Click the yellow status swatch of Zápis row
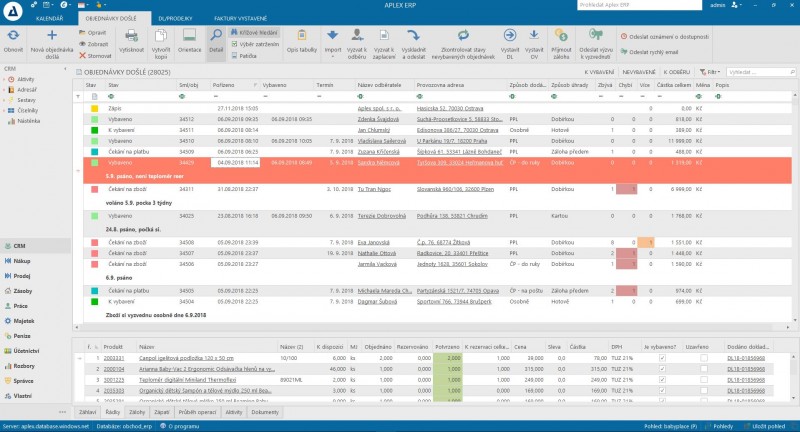This screenshot has height=432, width=800. click(92, 107)
